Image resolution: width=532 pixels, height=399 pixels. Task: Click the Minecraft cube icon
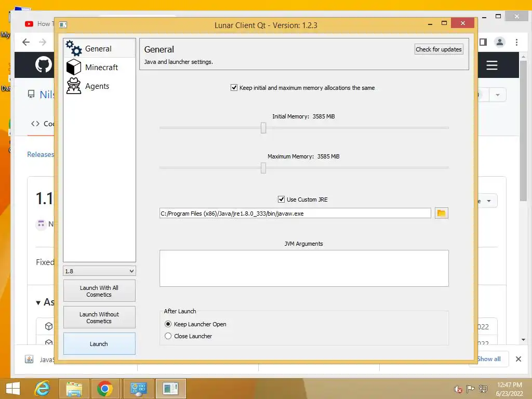pyautogui.click(x=74, y=67)
